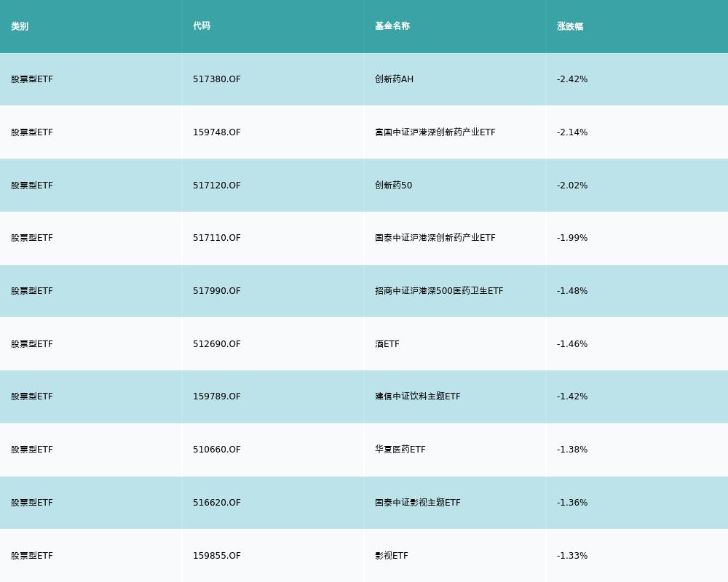Viewport: 728px width, 582px height.
Task: Select fund code 159748.OF
Action: [217, 132]
